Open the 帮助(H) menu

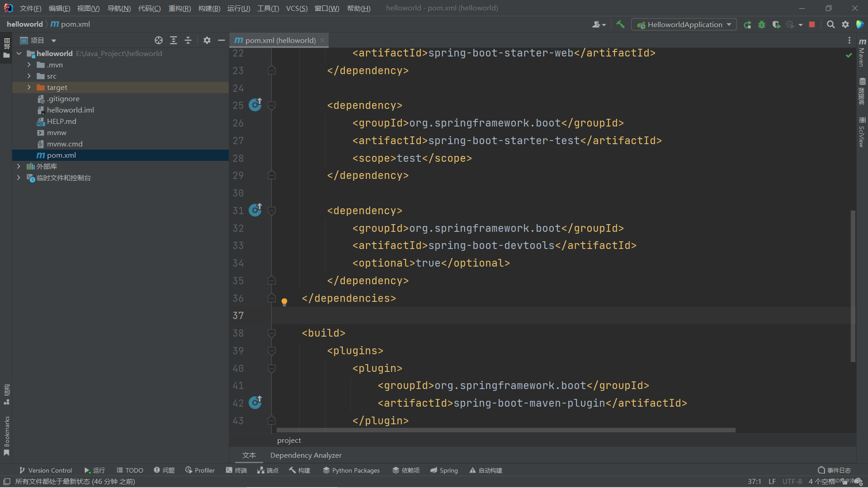[x=359, y=8]
